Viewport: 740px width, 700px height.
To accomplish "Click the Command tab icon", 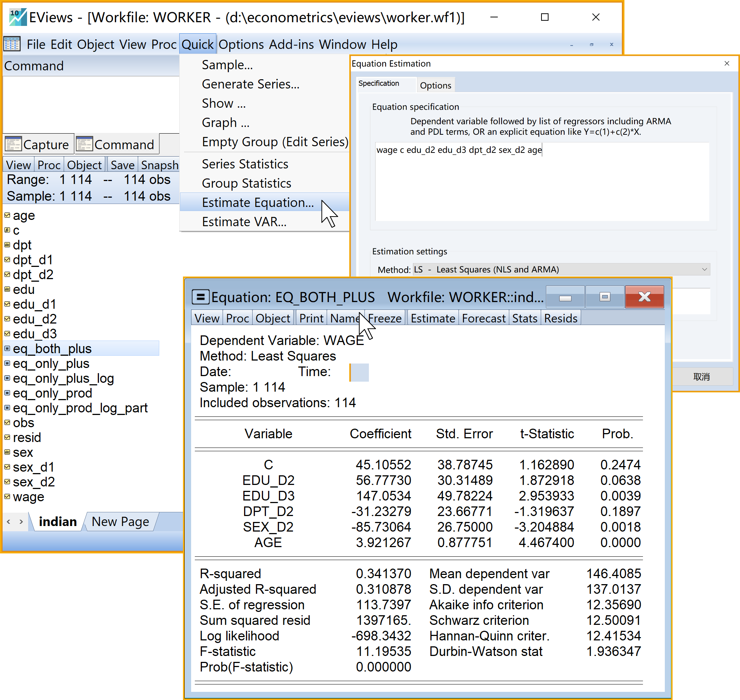I will click(84, 144).
